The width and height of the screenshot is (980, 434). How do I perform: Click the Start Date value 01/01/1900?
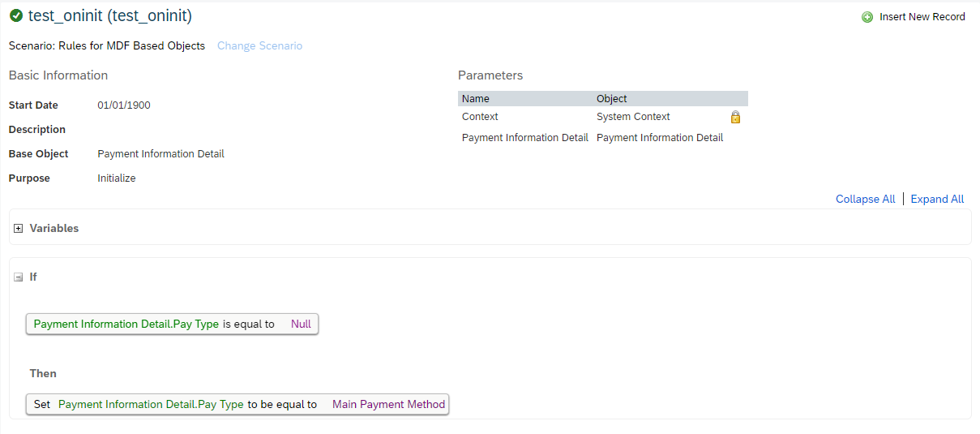click(x=124, y=105)
